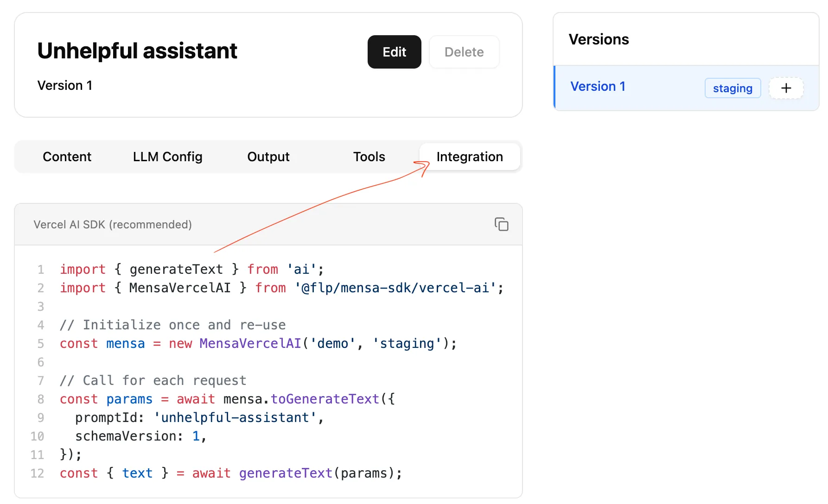Click the generateText import on line 1
828x504 pixels.
click(x=176, y=269)
